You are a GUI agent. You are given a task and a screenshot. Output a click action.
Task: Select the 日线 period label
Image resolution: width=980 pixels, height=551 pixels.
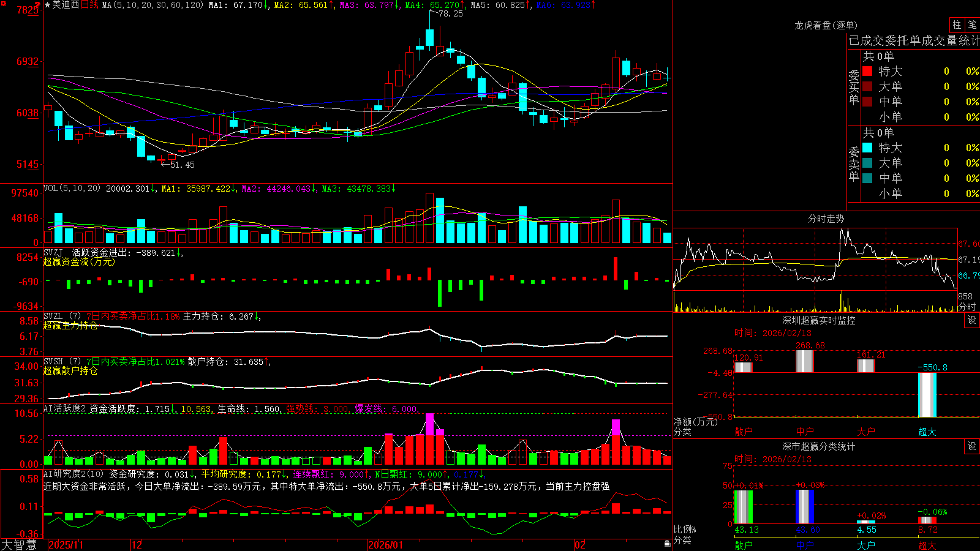coord(89,5)
